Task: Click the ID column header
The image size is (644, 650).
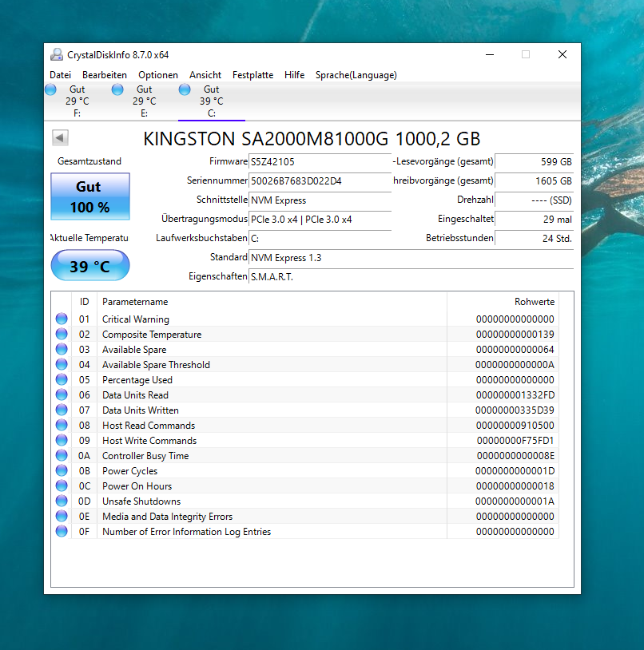Action: point(84,302)
